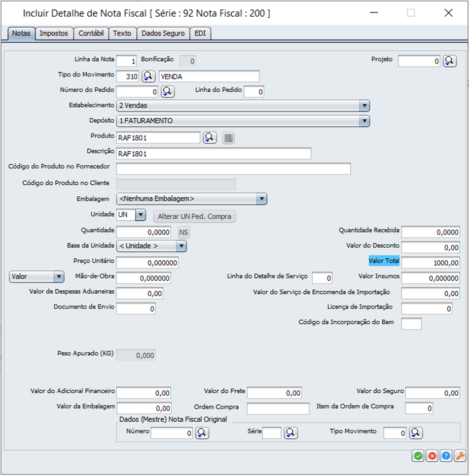Click the Valor Total input field
This screenshot has height=476, width=469.
[x=430, y=263]
